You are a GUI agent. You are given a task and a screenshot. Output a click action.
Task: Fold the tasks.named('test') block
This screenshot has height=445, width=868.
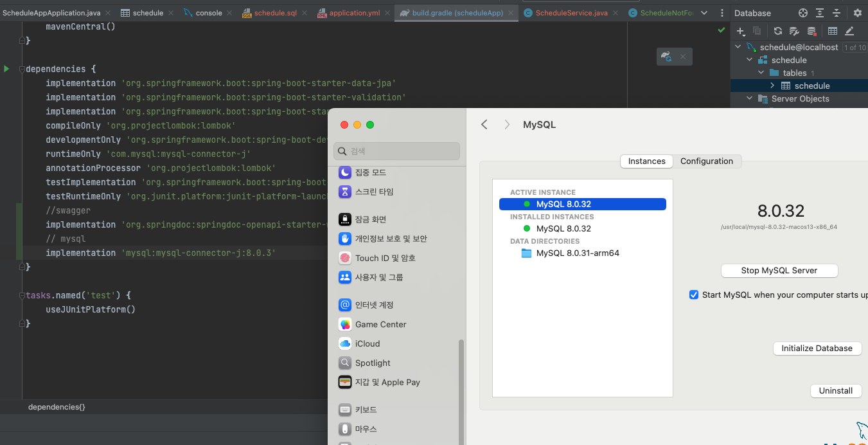[x=21, y=295]
